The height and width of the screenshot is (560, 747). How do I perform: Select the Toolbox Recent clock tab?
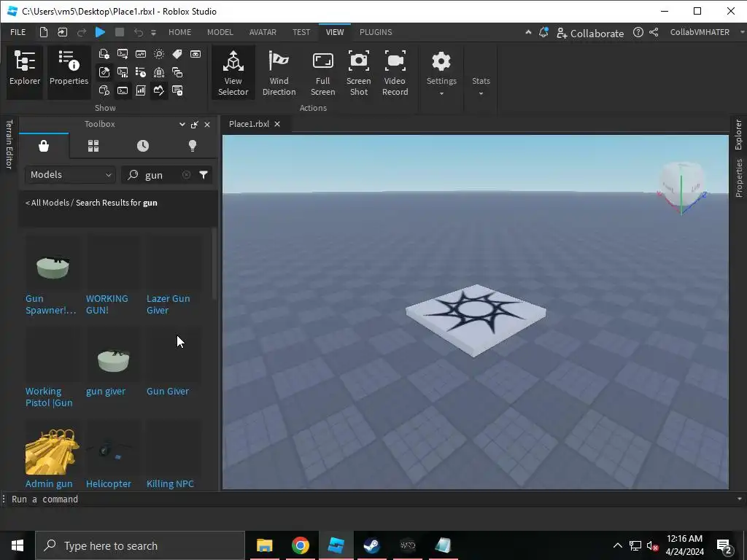pos(143,146)
